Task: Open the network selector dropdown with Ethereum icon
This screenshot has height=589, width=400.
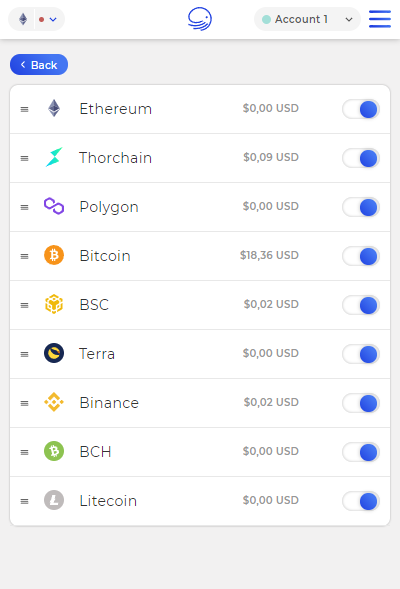Action: coord(36,19)
